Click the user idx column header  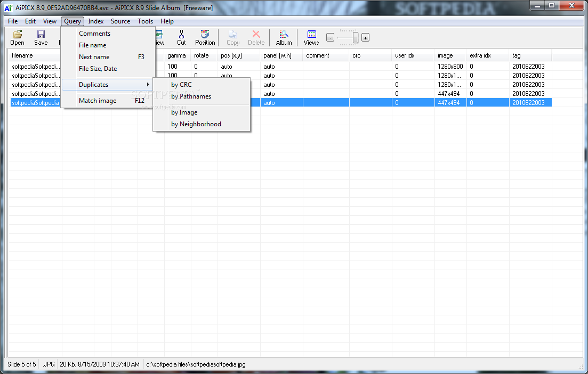pos(413,55)
